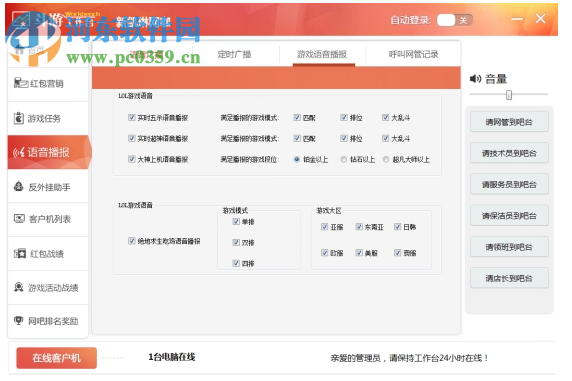Uncheck the 日韩 game region
Image resolution: width=572 pixels, height=381 pixels.
pos(398,227)
